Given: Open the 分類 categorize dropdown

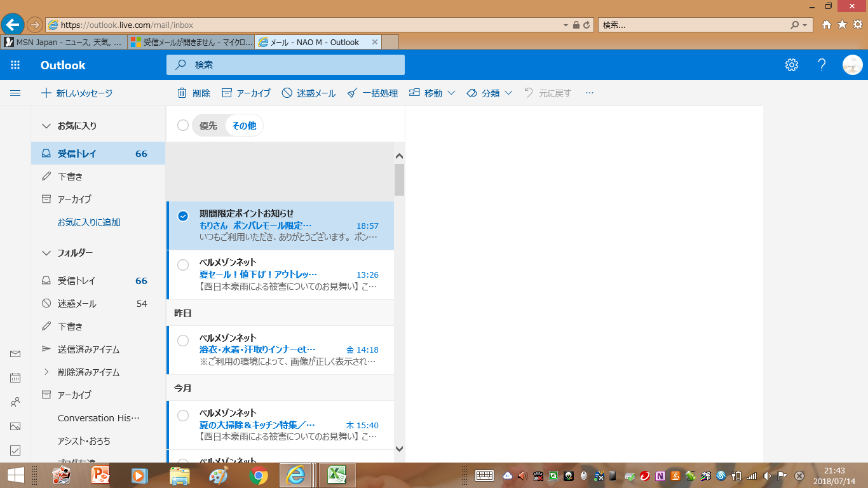Looking at the screenshot, I should pos(489,93).
